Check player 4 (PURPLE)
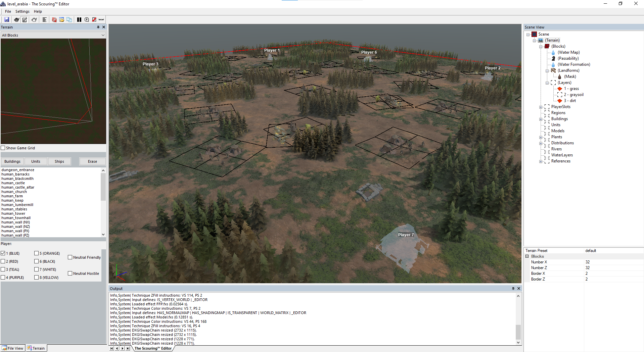The image size is (644, 352). coord(3,278)
